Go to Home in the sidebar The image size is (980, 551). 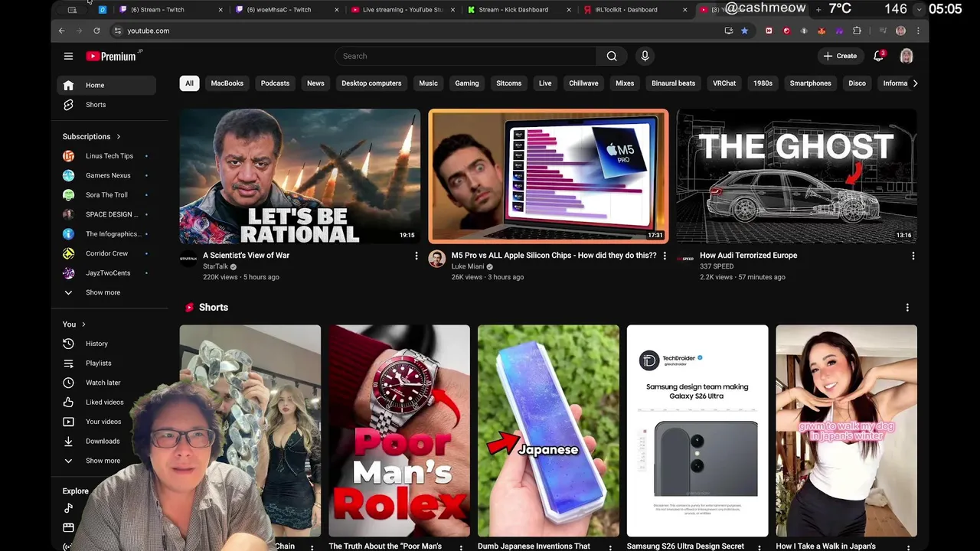[x=106, y=85]
